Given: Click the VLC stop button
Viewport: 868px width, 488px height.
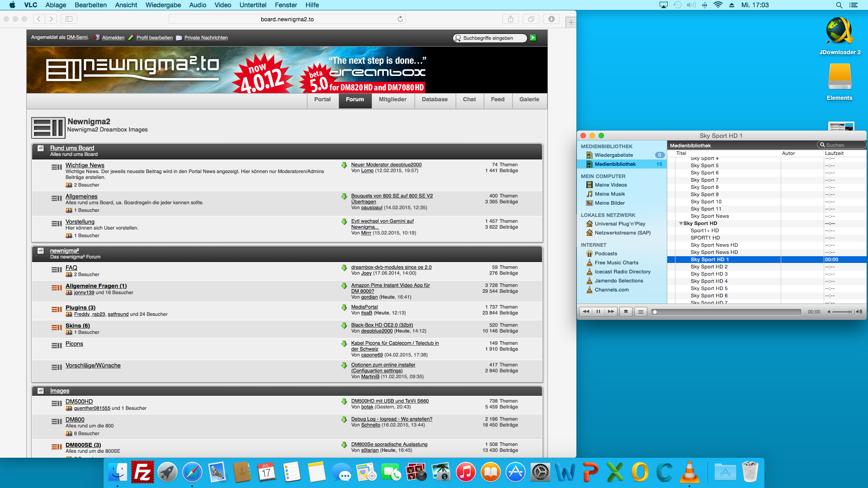Looking at the screenshot, I should [626, 312].
